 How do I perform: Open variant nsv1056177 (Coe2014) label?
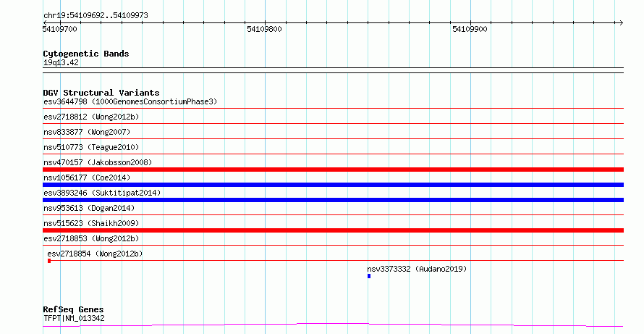(87, 178)
